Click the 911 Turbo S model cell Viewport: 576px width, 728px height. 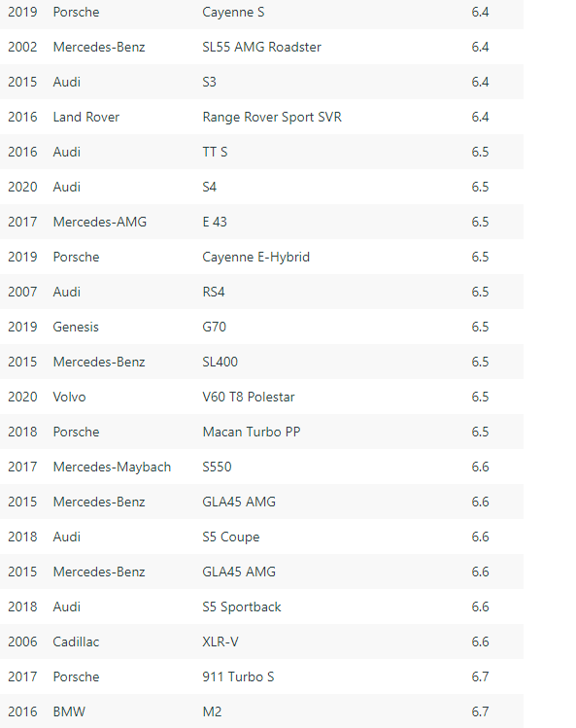238,676
